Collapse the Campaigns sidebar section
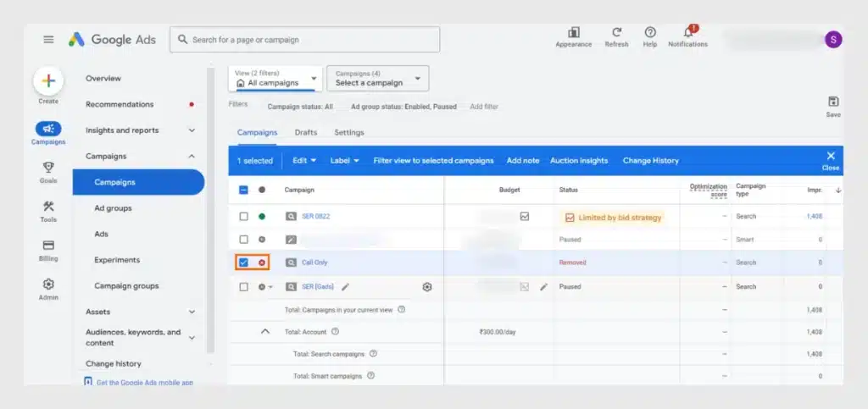 tap(192, 157)
